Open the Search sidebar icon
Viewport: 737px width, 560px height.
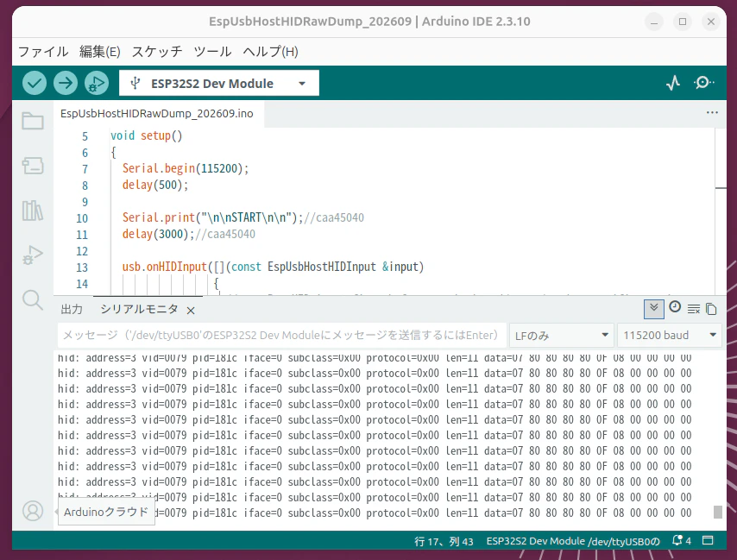pos(33,299)
